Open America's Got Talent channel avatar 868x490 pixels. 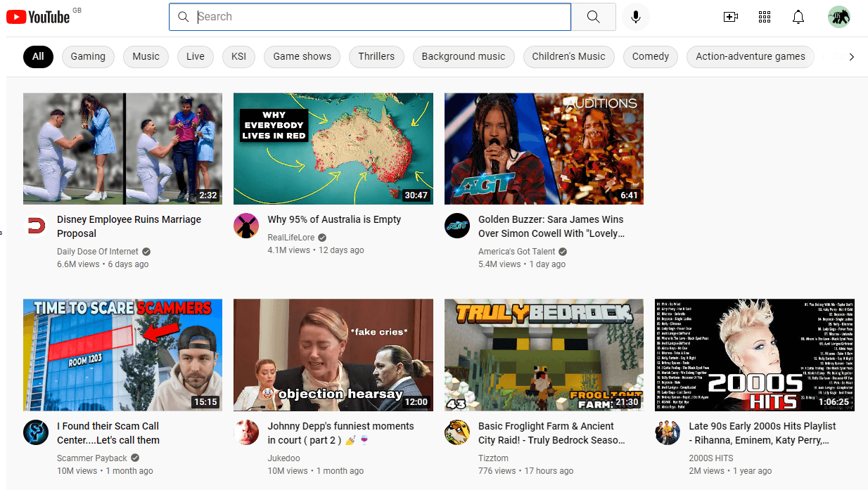pos(457,226)
